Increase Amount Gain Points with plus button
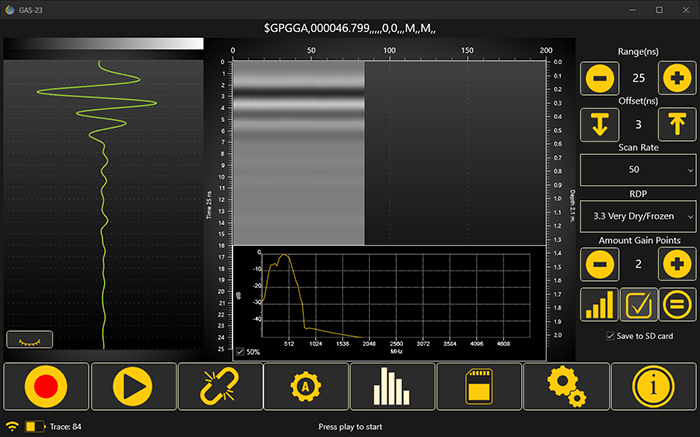Image resolution: width=700 pixels, height=437 pixels. click(x=677, y=264)
